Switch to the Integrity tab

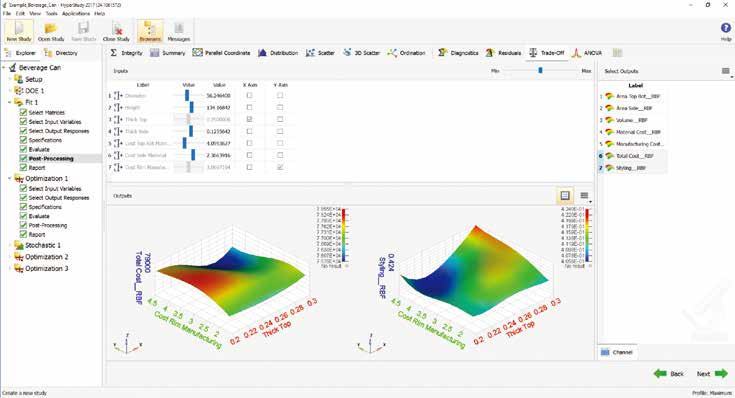click(126, 53)
